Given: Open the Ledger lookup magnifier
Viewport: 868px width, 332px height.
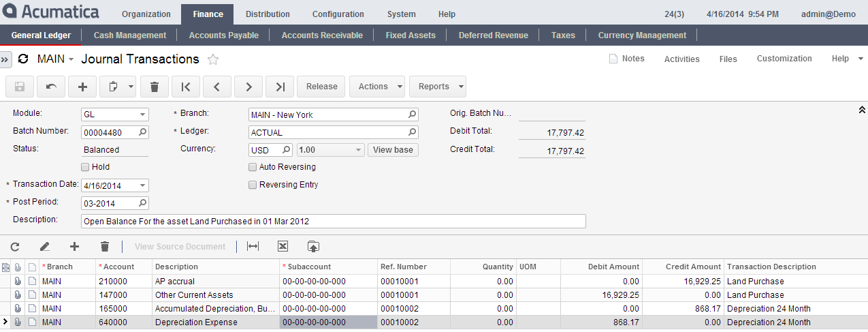Looking at the screenshot, I should coord(412,132).
